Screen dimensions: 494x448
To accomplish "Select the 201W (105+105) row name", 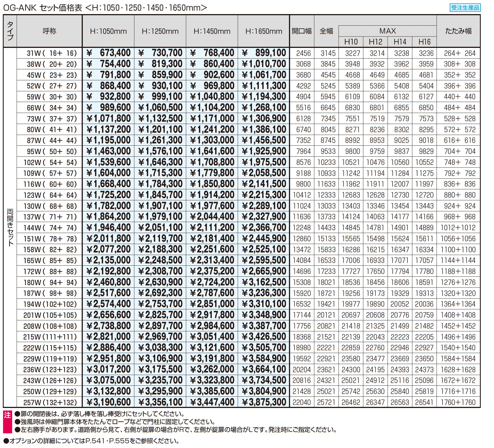I will coord(50,315).
